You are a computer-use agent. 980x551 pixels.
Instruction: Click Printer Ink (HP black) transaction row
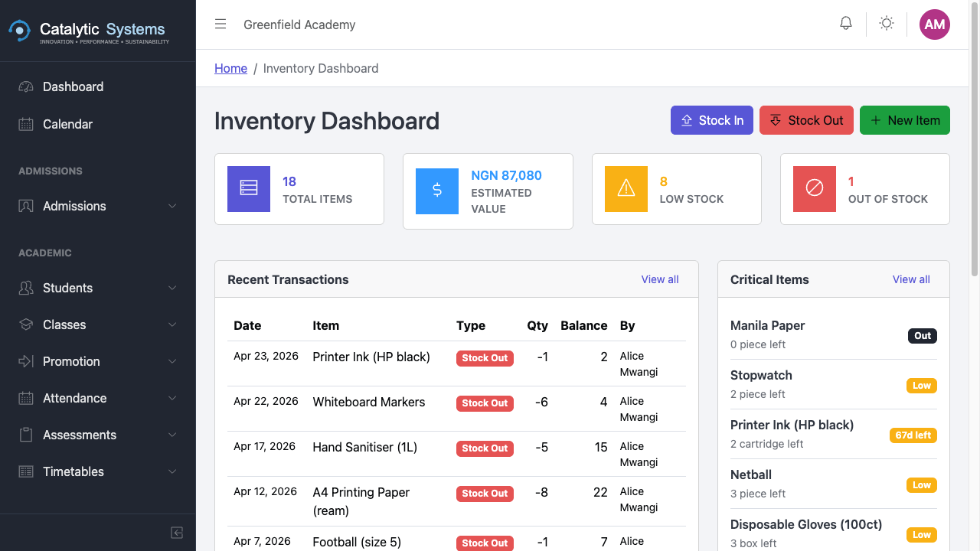click(457, 364)
